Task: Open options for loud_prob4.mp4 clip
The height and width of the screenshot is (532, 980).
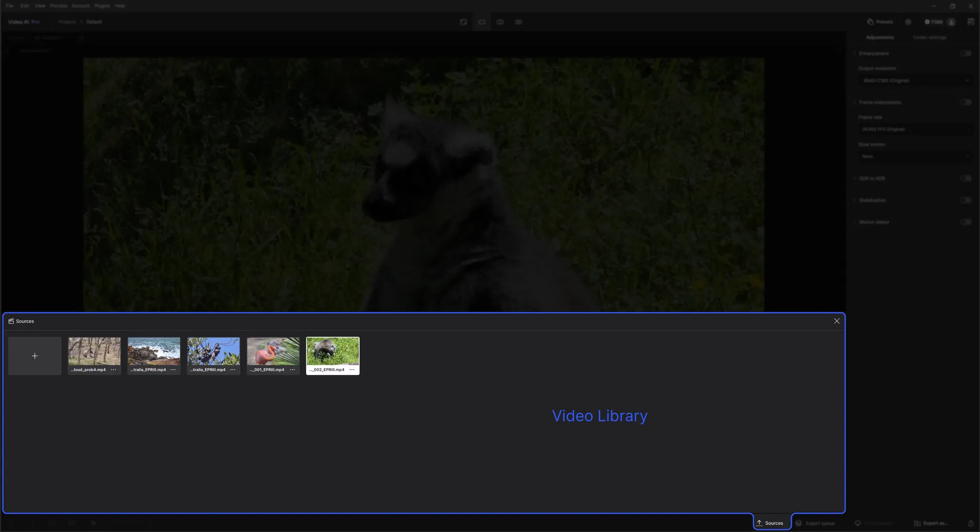Action: (113, 370)
